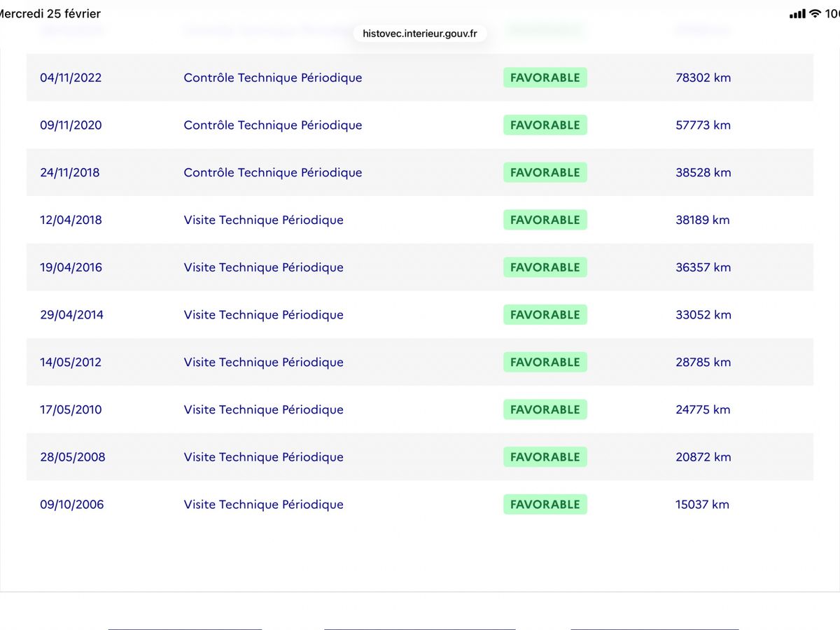
Task: Select the 36357 km mileage entry
Action: 703,267
